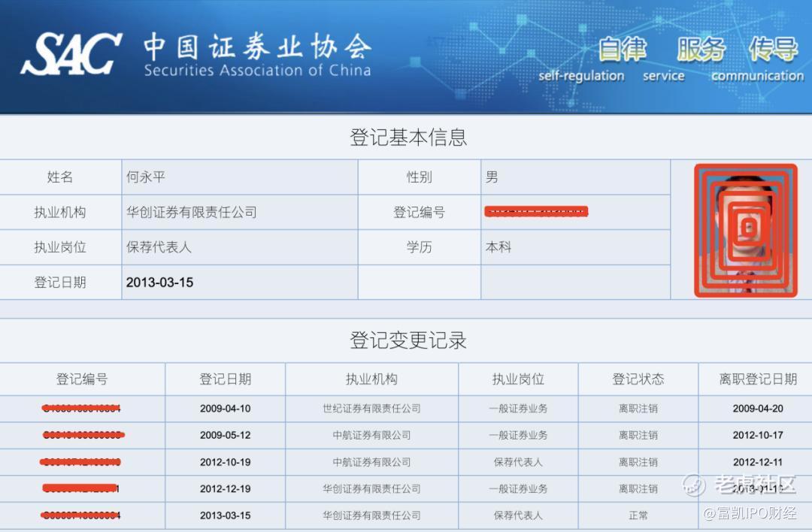Screen dimensions: 812x532
Task: Click the 执业机构 column header
Action: [372, 379]
